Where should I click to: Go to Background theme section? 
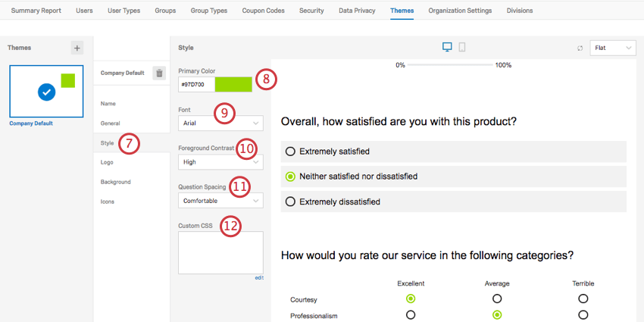[116, 182]
